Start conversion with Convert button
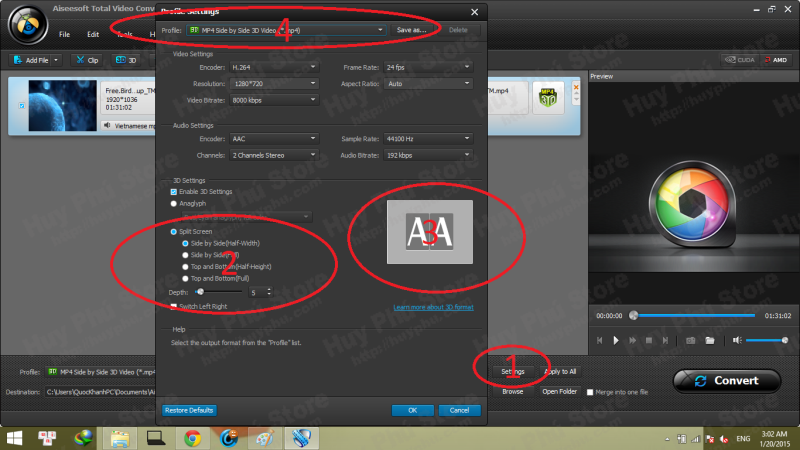This screenshot has height=450, width=800. pyautogui.click(x=727, y=381)
